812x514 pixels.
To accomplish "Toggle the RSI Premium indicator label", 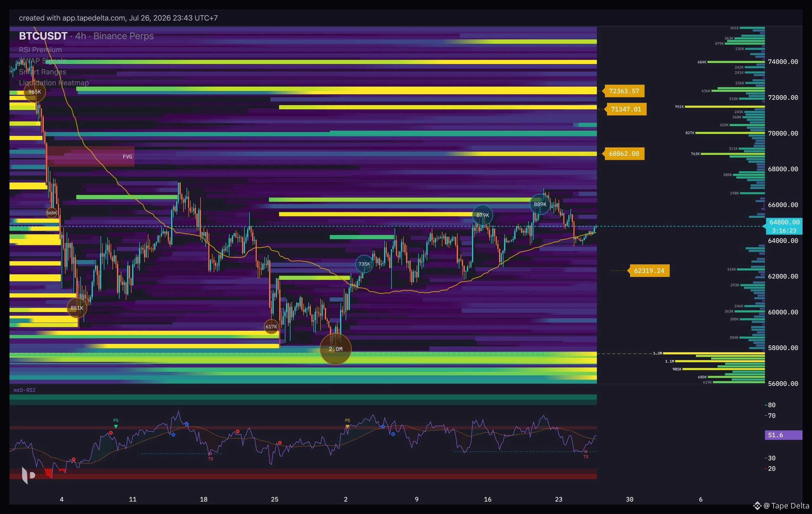I will 41,50.
